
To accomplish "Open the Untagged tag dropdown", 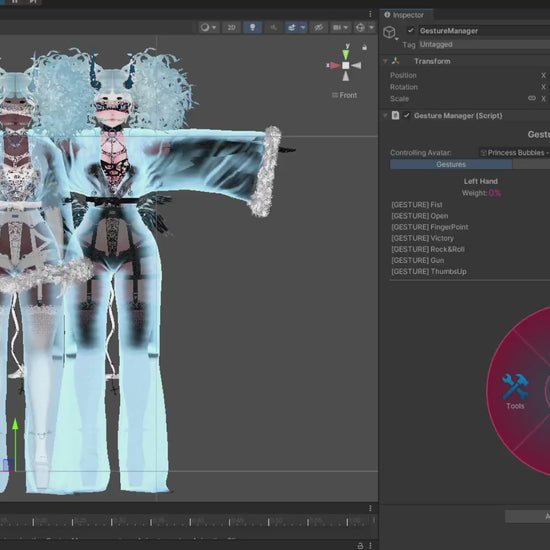I will 484,45.
